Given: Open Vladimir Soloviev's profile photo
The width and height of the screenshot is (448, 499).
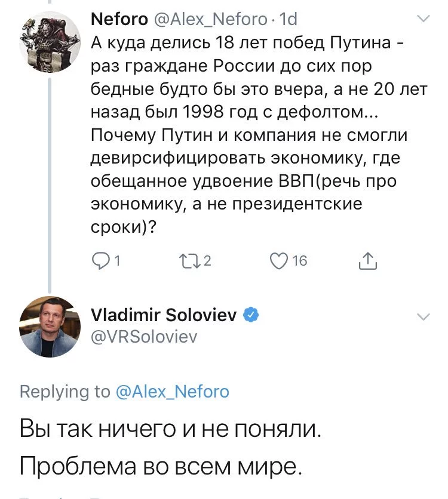Looking at the screenshot, I should [x=50, y=325].
